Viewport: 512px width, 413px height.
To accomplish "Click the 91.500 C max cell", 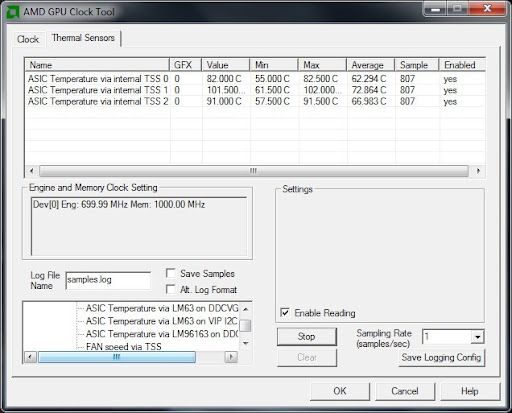I will 321,101.
